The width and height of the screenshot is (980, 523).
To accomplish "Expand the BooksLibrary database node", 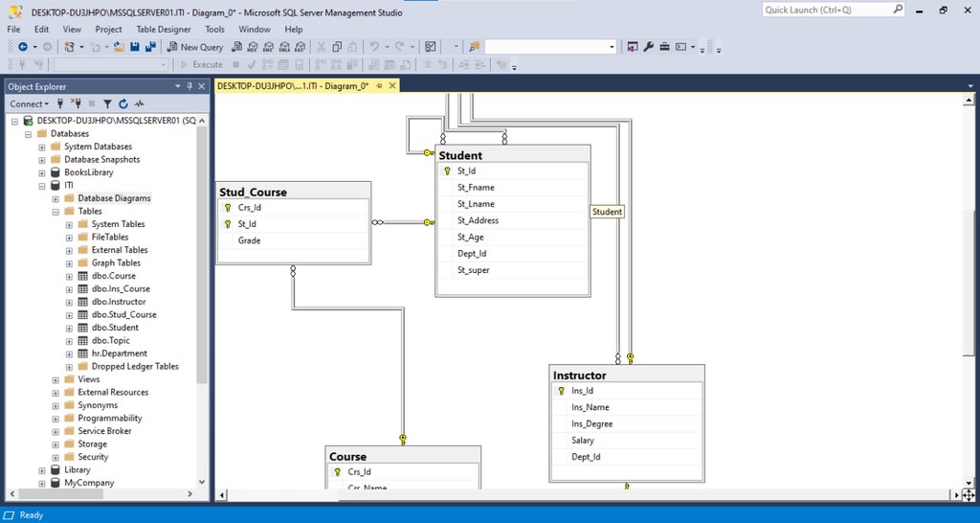I will (x=42, y=172).
